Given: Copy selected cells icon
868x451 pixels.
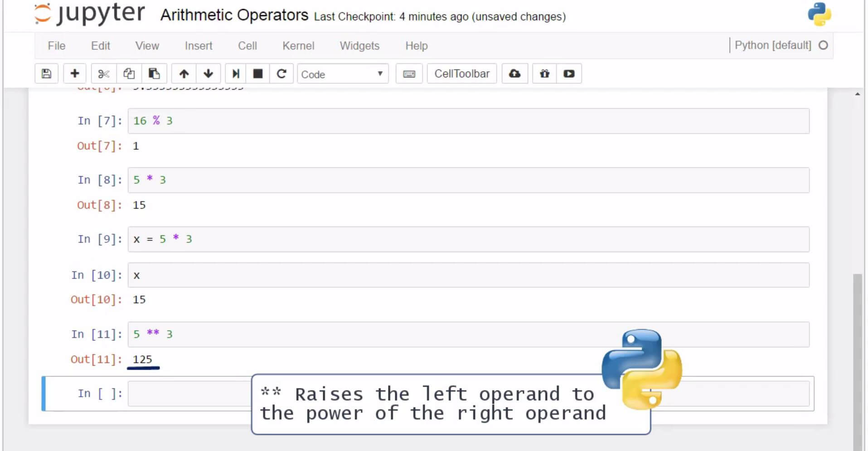Looking at the screenshot, I should click(129, 74).
